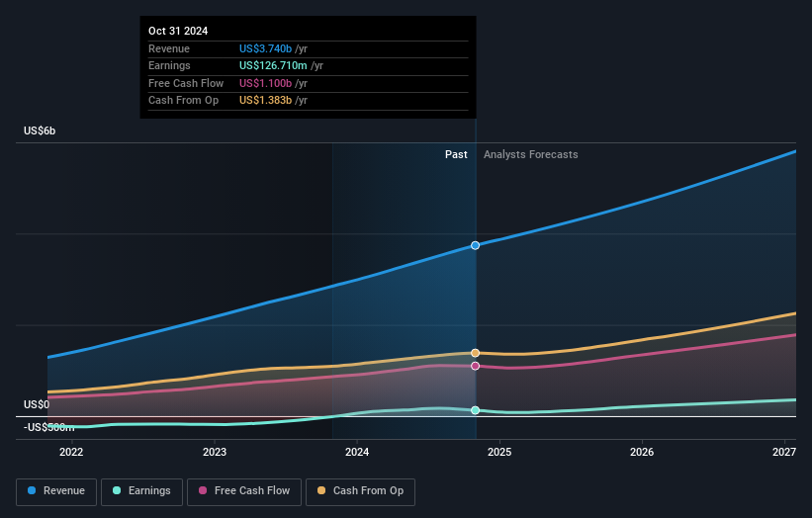Click the Past label on chart
The height and width of the screenshot is (518, 812).
(456, 154)
